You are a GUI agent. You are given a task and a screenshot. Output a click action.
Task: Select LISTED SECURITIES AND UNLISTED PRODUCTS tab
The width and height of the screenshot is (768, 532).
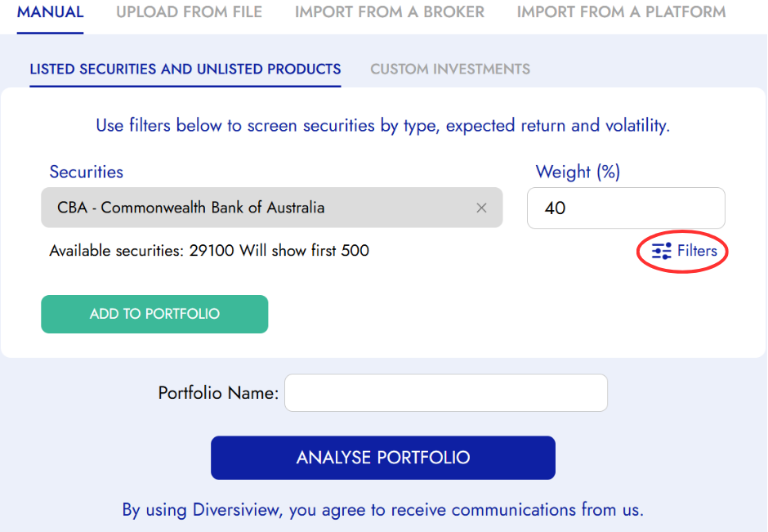point(185,69)
